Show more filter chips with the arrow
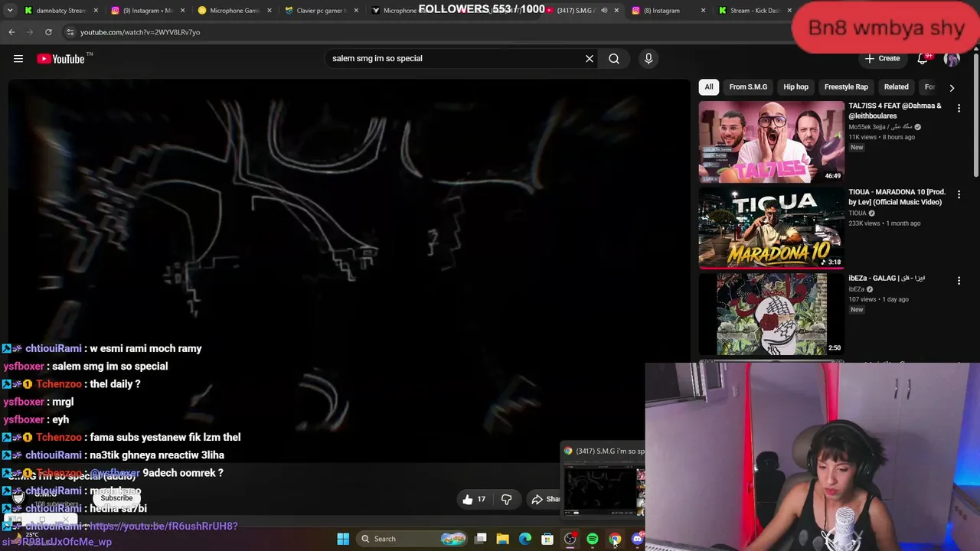980x551 pixels. 952,87
